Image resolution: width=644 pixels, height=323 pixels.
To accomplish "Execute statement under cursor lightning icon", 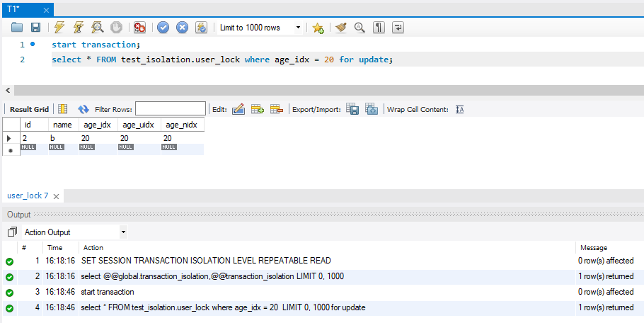I will [79, 28].
